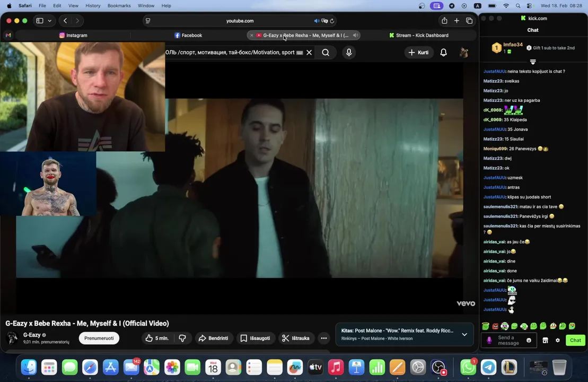Click the Safari youtube.com address field
This screenshot has height=382, width=588.
[x=240, y=21]
